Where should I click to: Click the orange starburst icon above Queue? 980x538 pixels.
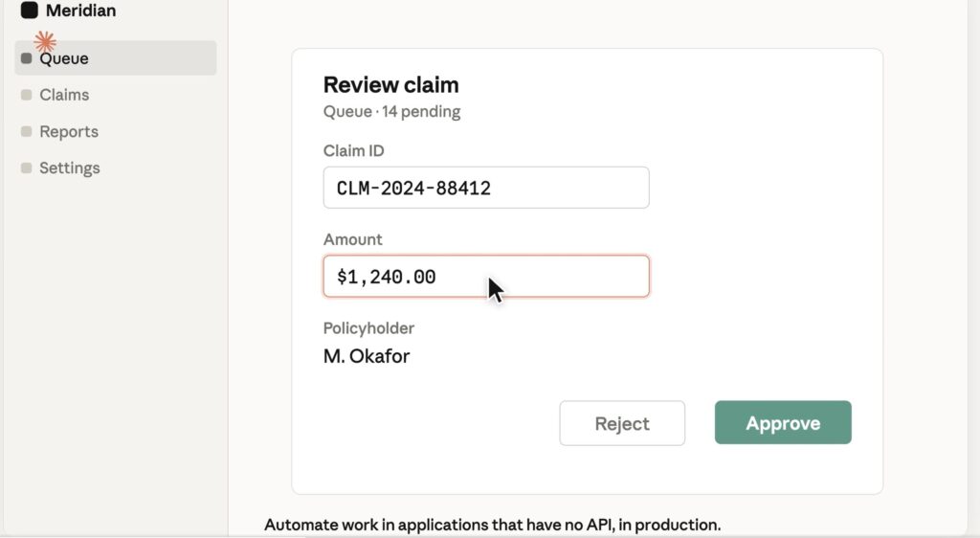click(45, 42)
